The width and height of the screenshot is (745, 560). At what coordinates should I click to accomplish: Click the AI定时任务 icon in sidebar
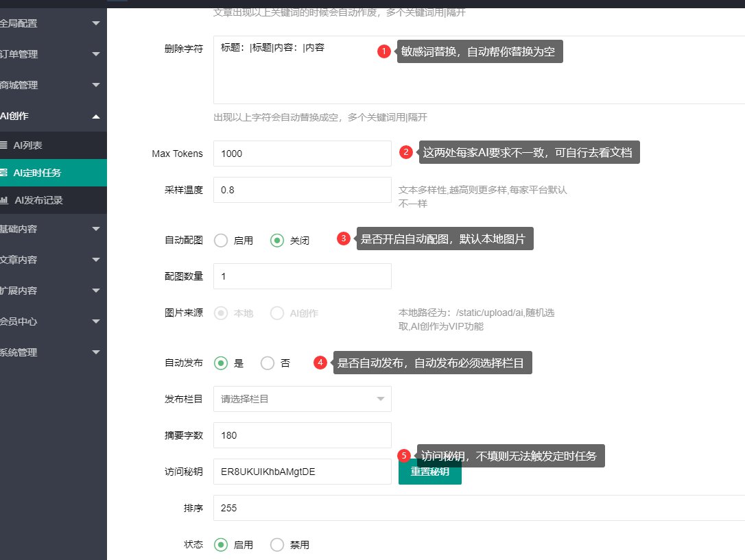pos(3,173)
